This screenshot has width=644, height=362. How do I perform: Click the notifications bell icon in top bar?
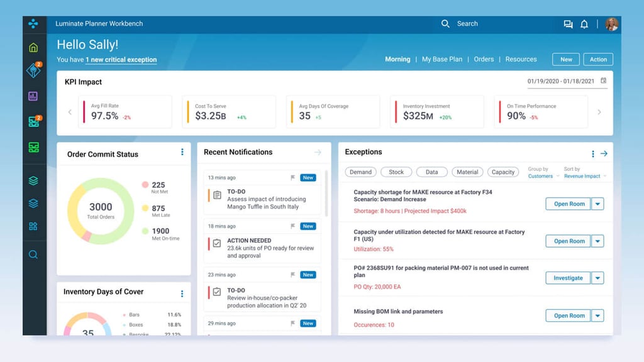[584, 24]
